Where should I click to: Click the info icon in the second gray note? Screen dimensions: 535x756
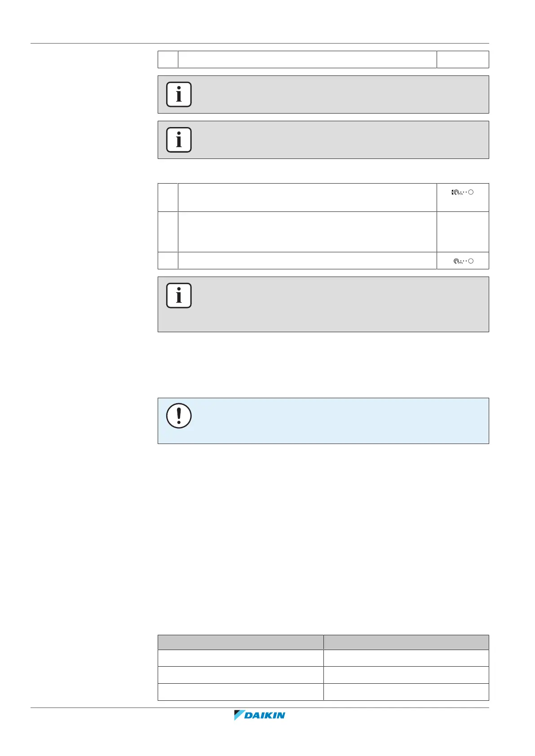179,140
